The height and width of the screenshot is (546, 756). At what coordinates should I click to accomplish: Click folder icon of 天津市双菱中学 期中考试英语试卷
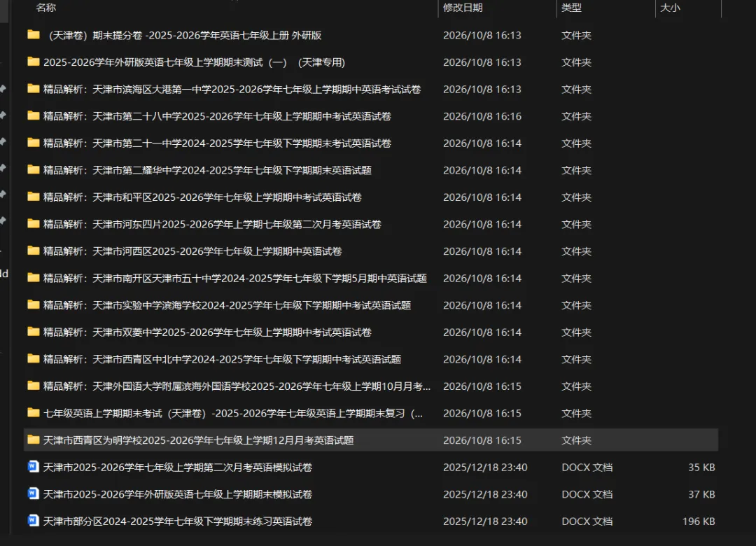[34, 331]
